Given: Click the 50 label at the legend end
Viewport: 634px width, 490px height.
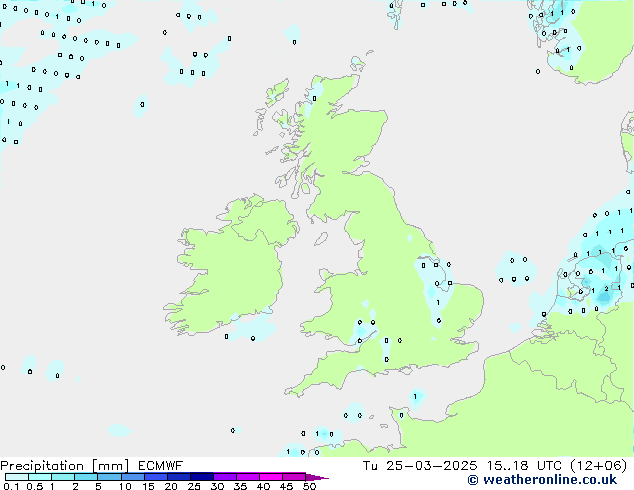Looking at the screenshot, I should coord(309,487).
